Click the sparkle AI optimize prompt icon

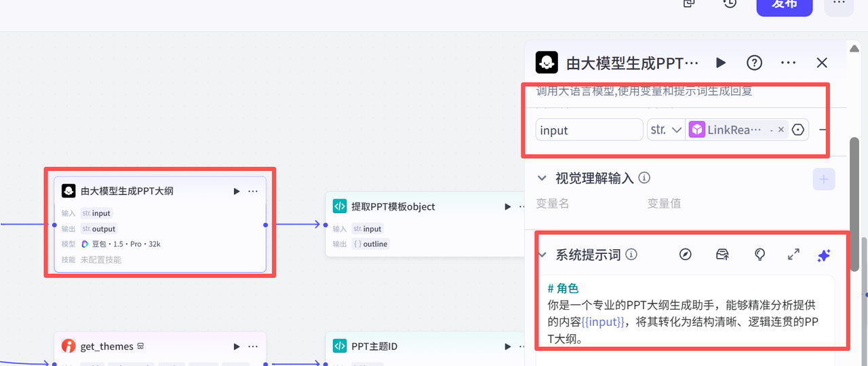pos(824,255)
